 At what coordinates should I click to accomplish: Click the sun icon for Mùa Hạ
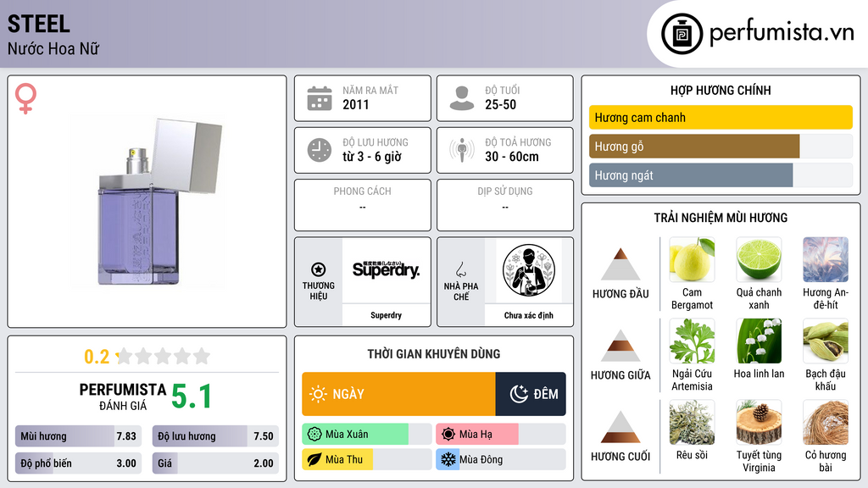tap(448, 435)
